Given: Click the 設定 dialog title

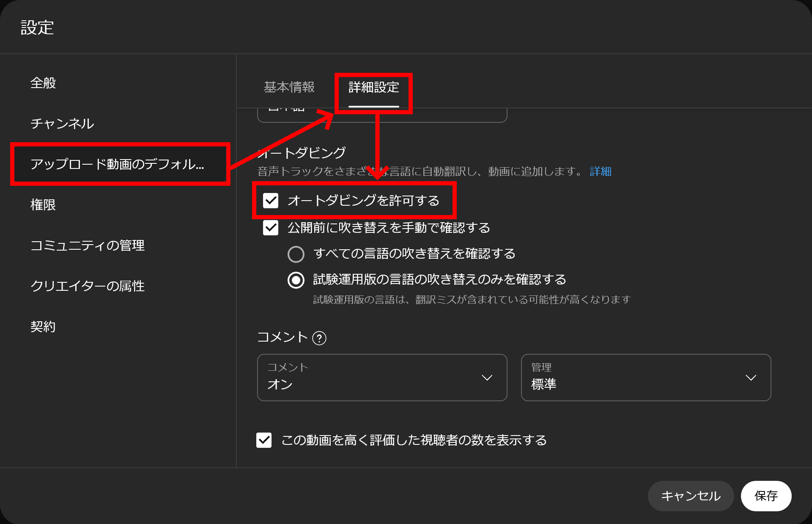Looking at the screenshot, I should (37, 28).
